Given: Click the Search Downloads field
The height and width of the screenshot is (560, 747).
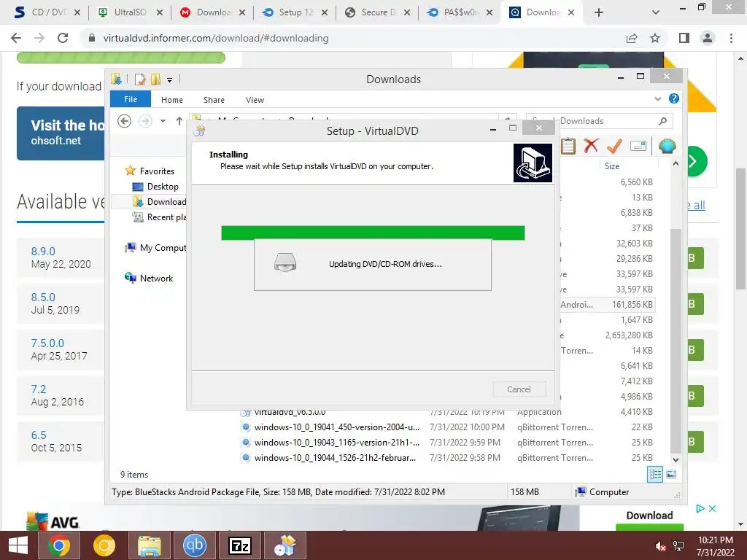Looking at the screenshot, I should [600, 121].
